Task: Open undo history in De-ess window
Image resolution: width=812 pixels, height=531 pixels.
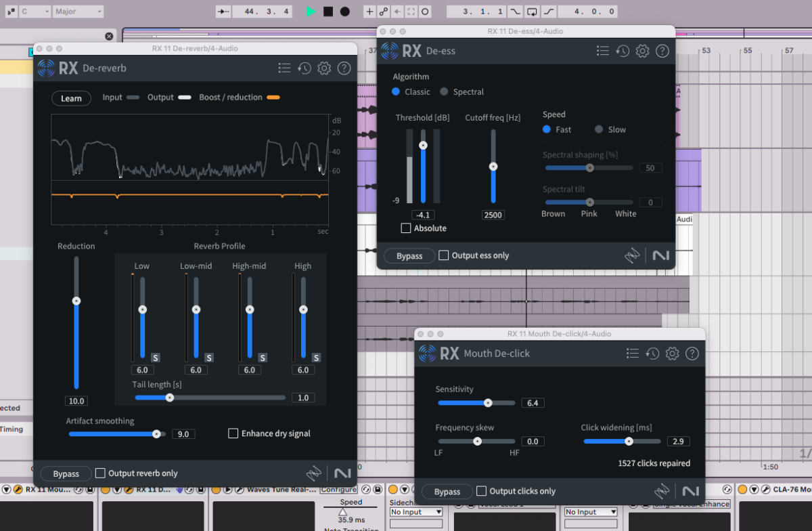Action: pos(623,51)
